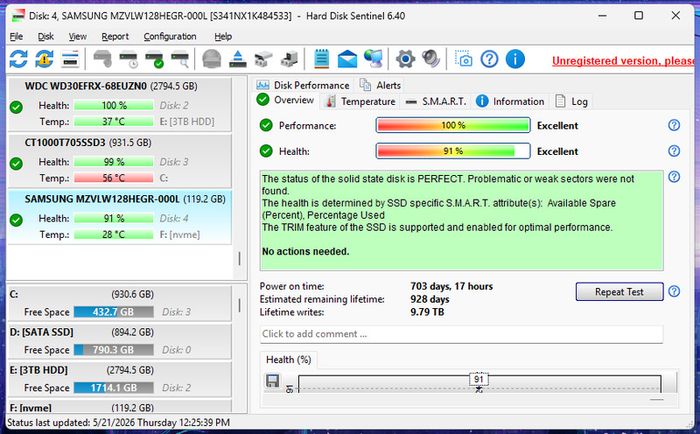
Task: Click the help icon beside Performance bar
Action: (674, 125)
